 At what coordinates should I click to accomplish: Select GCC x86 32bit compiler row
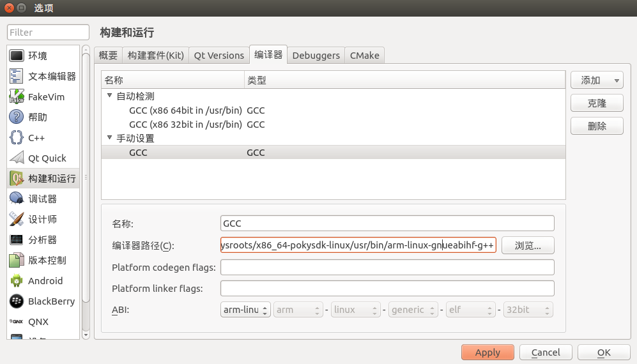click(x=333, y=125)
